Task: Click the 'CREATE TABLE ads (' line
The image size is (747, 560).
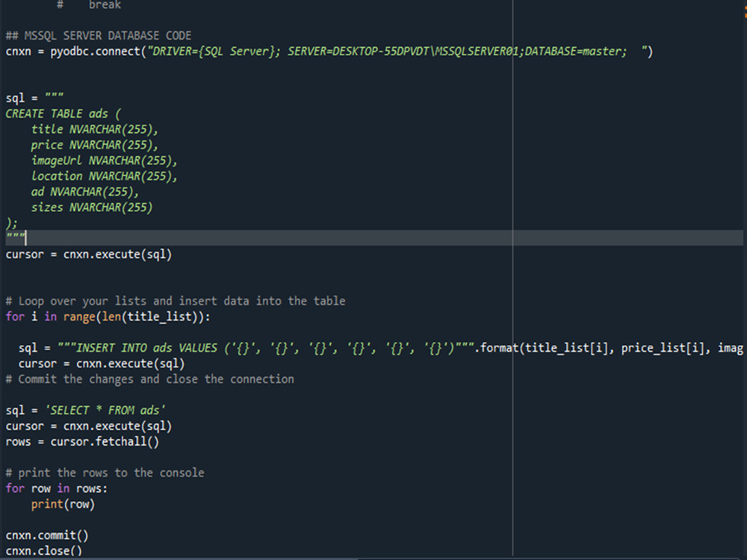Action: coord(63,113)
